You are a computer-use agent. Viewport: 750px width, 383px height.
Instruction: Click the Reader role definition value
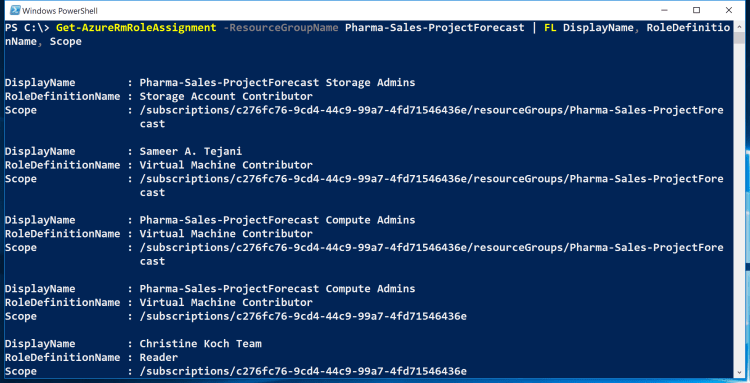tap(159, 358)
